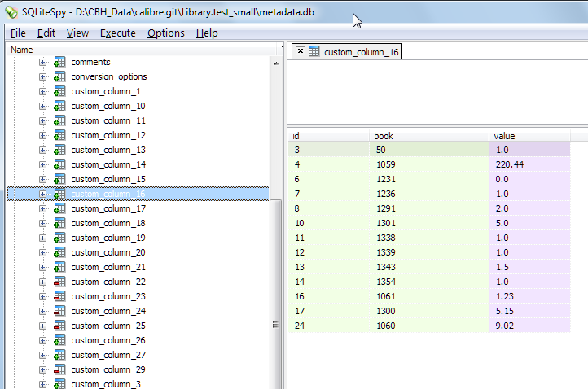Select value cell 9.02
This screenshot has width=588, height=389.
[x=530, y=326]
